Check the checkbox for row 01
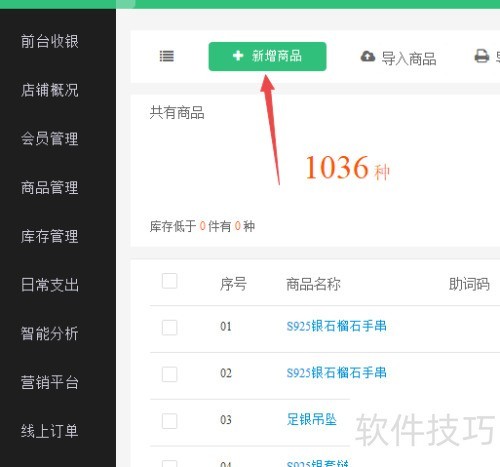Image resolution: width=500 pixels, height=467 pixels. 169,327
